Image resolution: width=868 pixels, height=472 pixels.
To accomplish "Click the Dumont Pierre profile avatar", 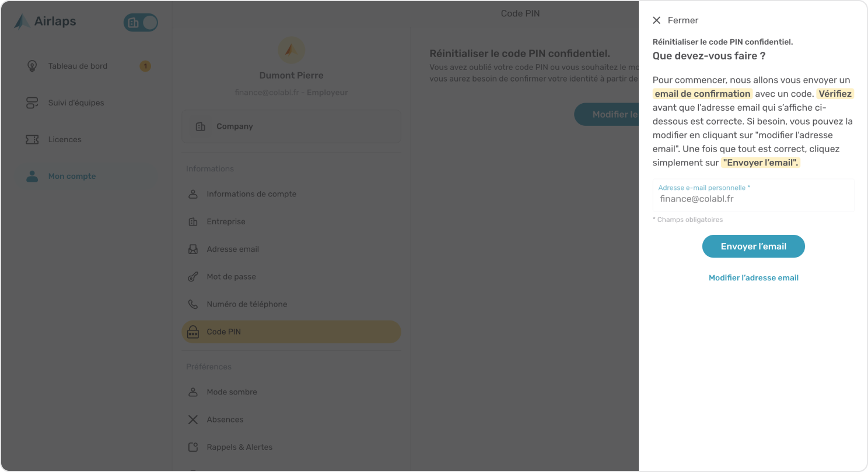I will (291, 50).
